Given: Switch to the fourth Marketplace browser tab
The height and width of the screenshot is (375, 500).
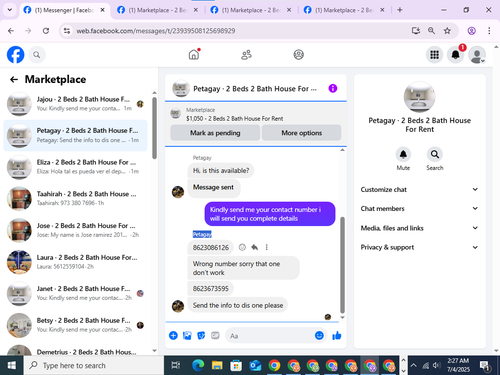Looking at the screenshot, I should pos(344,10).
